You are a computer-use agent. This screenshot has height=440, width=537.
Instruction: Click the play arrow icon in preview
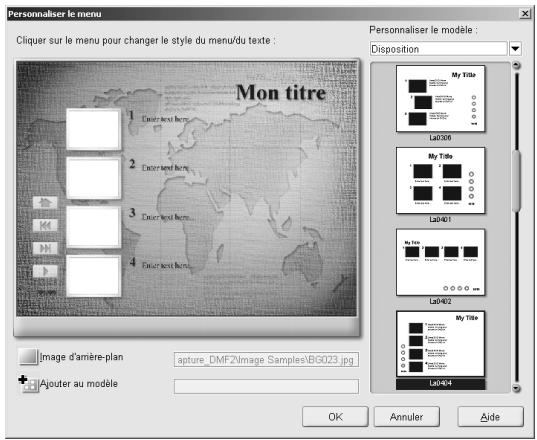(45, 271)
